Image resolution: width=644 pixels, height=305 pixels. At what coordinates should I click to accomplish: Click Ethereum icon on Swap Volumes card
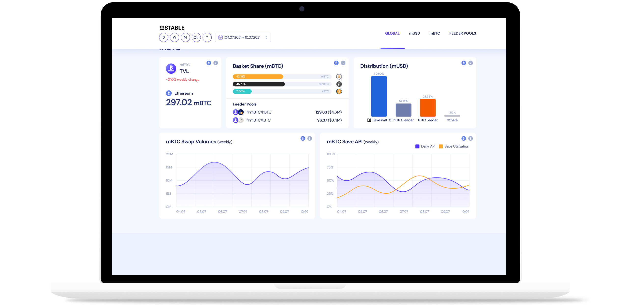tap(303, 138)
